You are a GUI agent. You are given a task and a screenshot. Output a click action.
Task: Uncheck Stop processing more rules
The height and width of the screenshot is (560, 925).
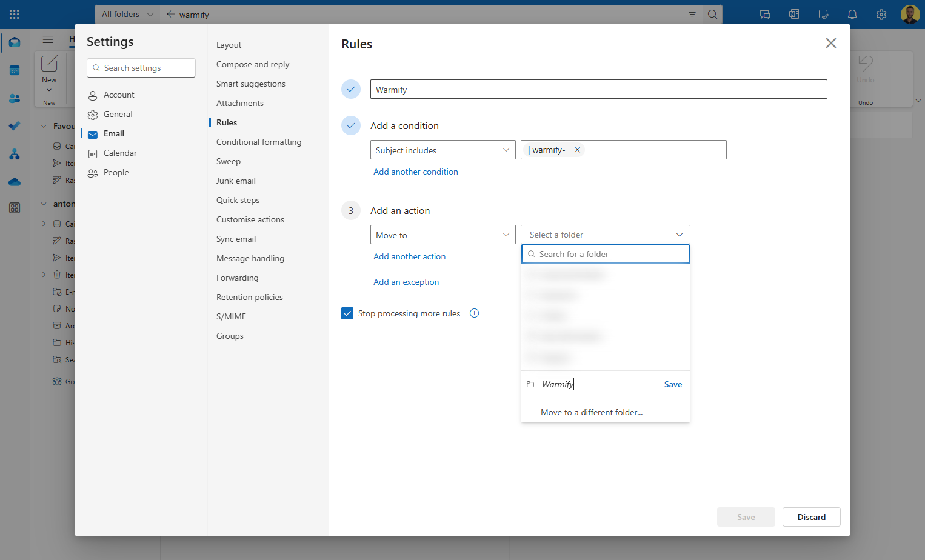coord(347,313)
